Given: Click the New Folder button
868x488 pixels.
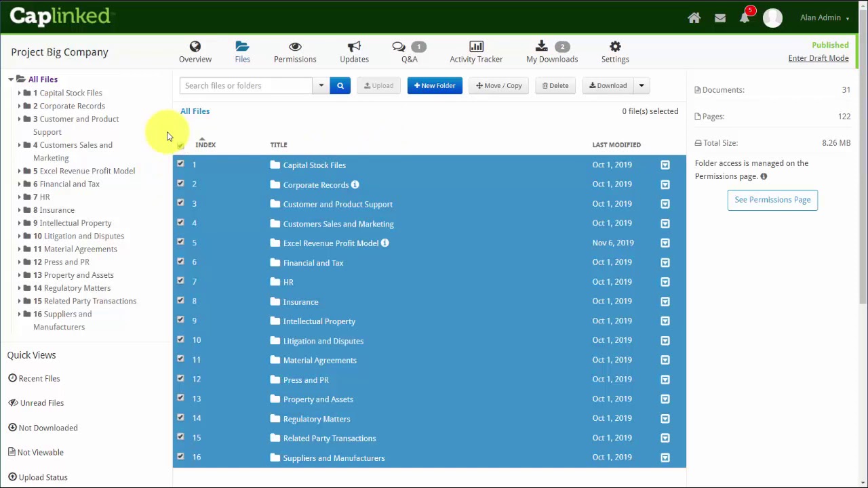Looking at the screenshot, I should pyautogui.click(x=435, y=85).
